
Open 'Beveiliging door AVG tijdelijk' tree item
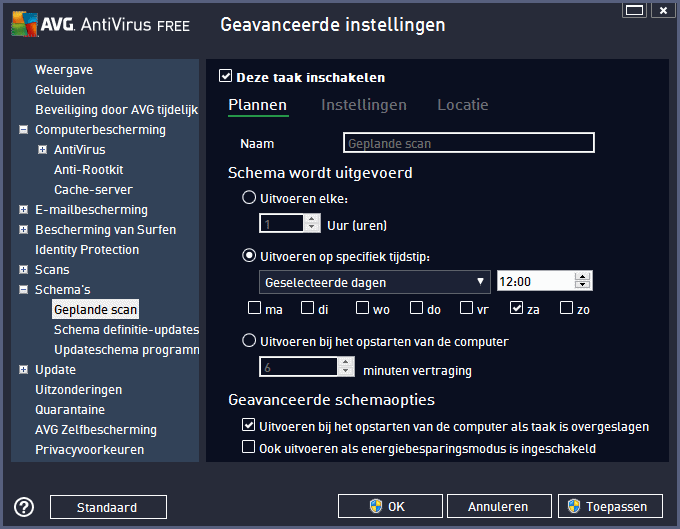[x=117, y=110]
